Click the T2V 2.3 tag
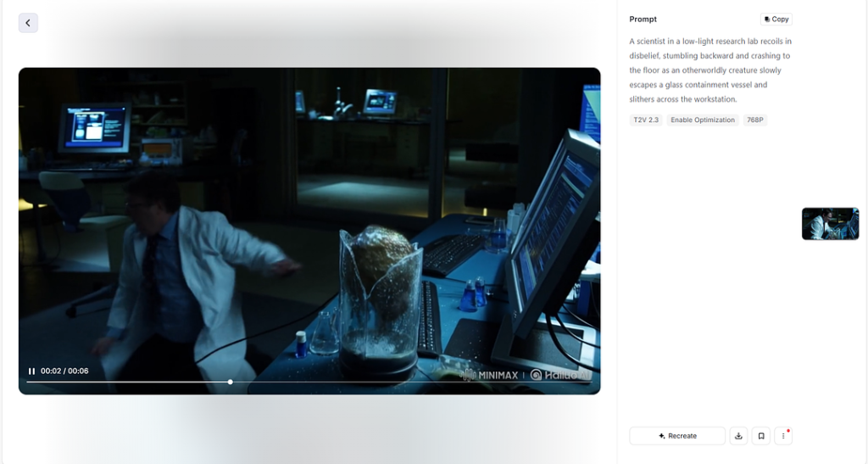This screenshot has width=868, height=464. click(646, 120)
